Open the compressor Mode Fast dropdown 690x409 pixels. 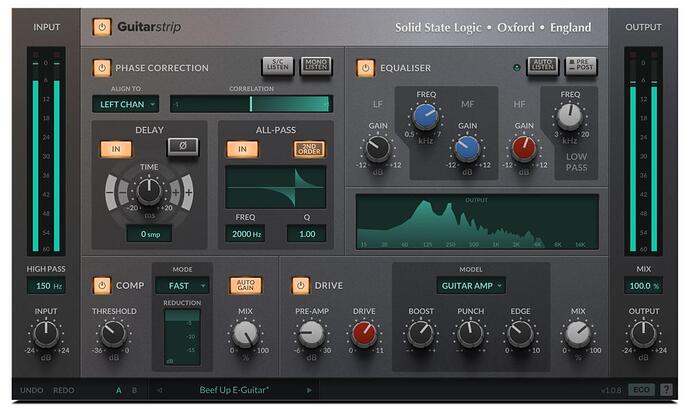tap(181, 285)
